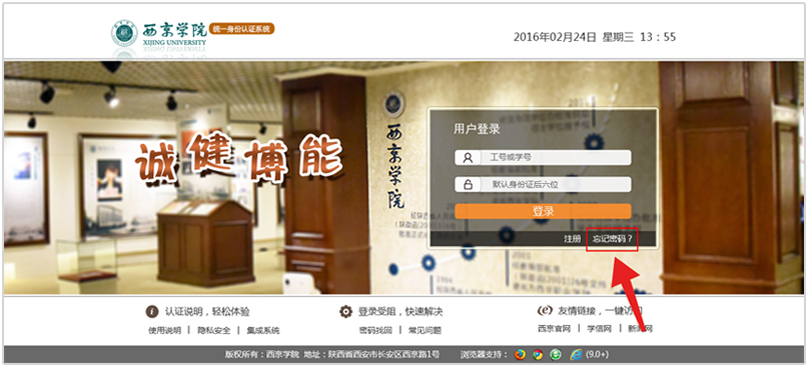The image size is (807, 365).
Task: Click the 忘记密码？ link
Action: tap(612, 239)
